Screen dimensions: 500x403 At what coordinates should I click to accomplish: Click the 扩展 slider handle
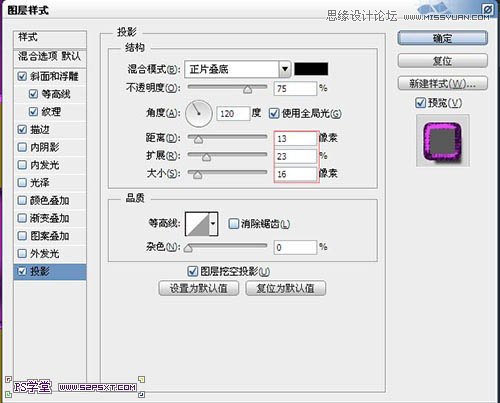tap(206, 157)
